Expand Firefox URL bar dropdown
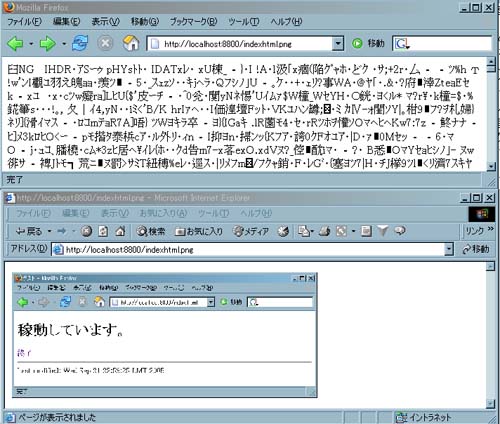500x424 pixels. [x=338, y=44]
